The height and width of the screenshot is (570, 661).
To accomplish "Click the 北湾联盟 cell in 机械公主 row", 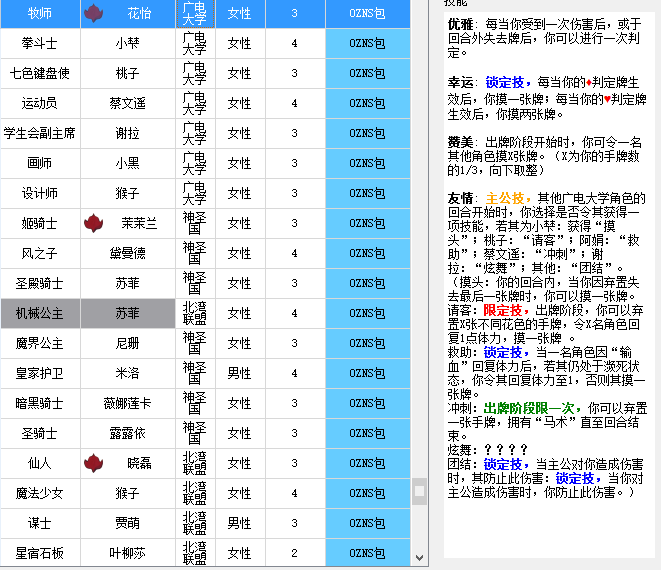I will tap(195, 313).
